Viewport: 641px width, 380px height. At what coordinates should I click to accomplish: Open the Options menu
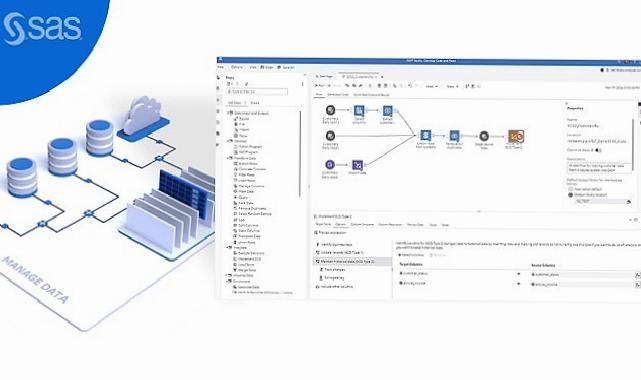(x=237, y=67)
